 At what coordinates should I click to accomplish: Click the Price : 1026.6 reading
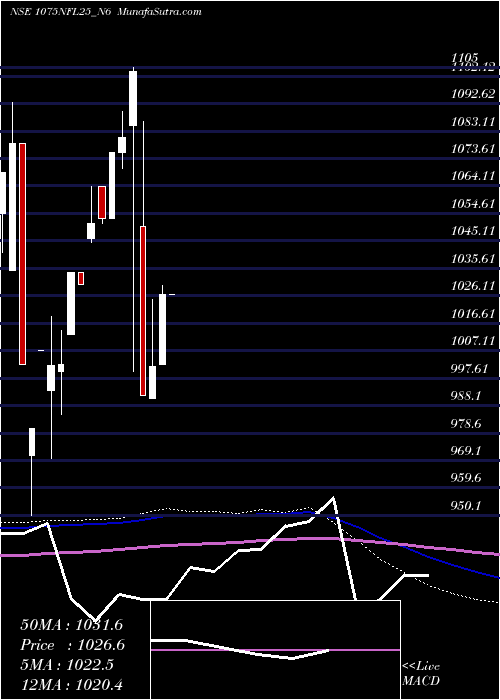click(72, 645)
